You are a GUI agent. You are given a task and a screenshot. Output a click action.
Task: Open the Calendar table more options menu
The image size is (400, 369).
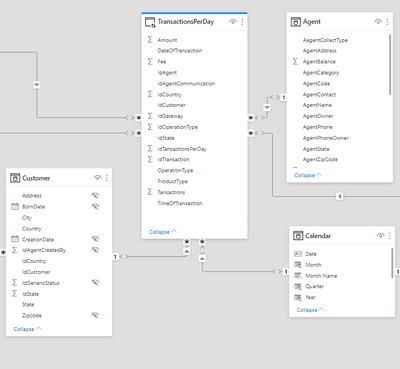coord(390,236)
